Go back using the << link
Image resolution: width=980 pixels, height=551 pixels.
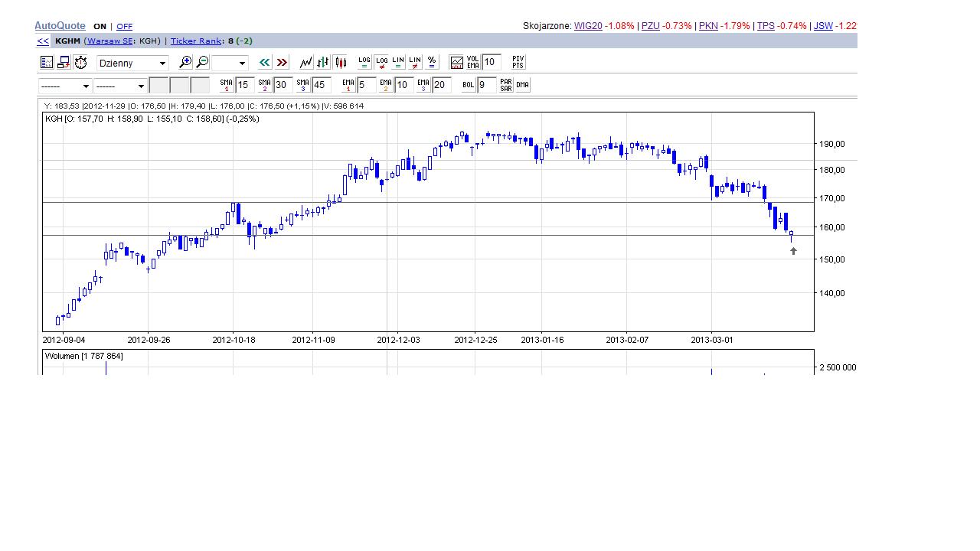(x=43, y=41)
